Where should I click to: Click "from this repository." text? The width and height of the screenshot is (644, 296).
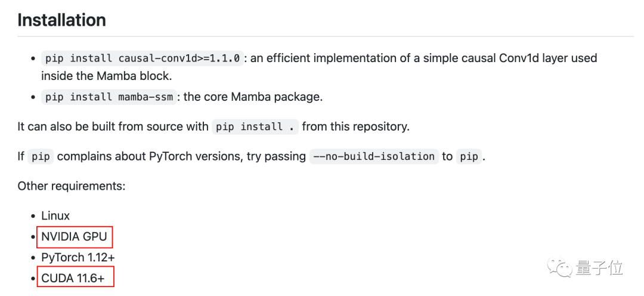click(x=355, y=127)
